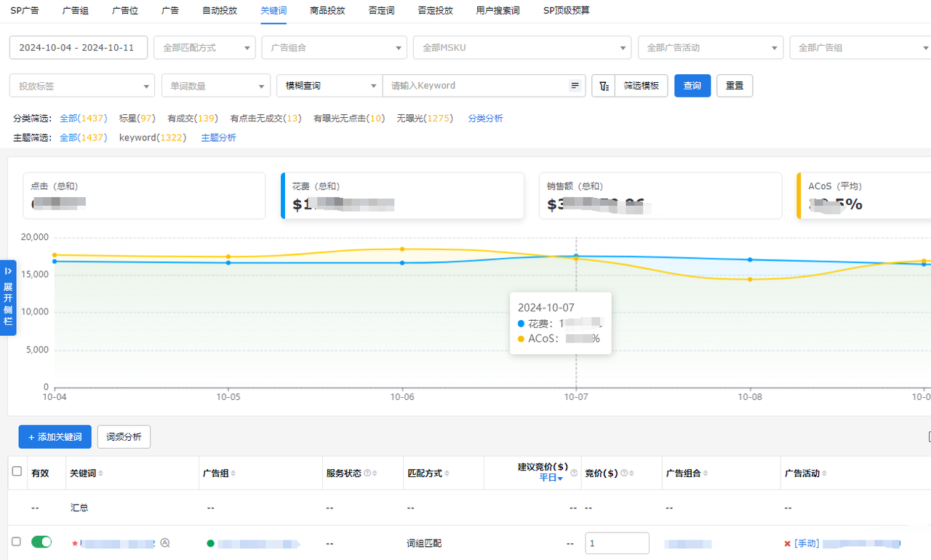Filter category by 全部(1437)
Screen dimensions: 931x560
[x=83, y=118]
